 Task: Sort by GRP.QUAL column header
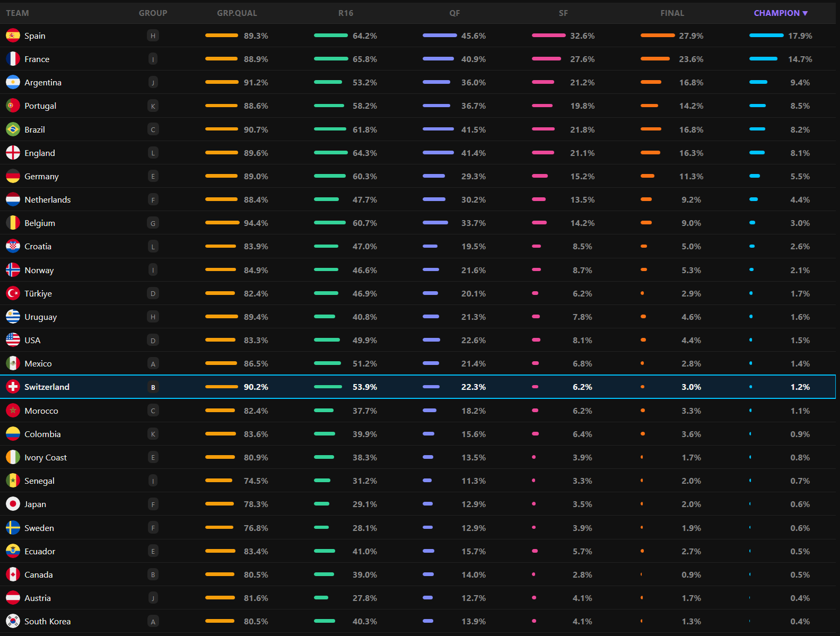pos(237,13)
